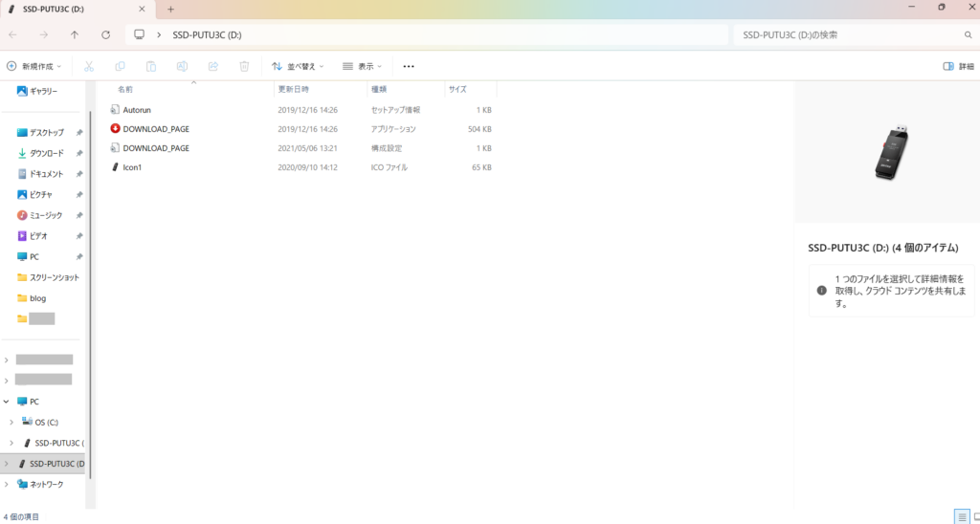980x524 pixels.
Task: Click the Cut scissors icon in toolbar
Action: click(x=89, y=67)
